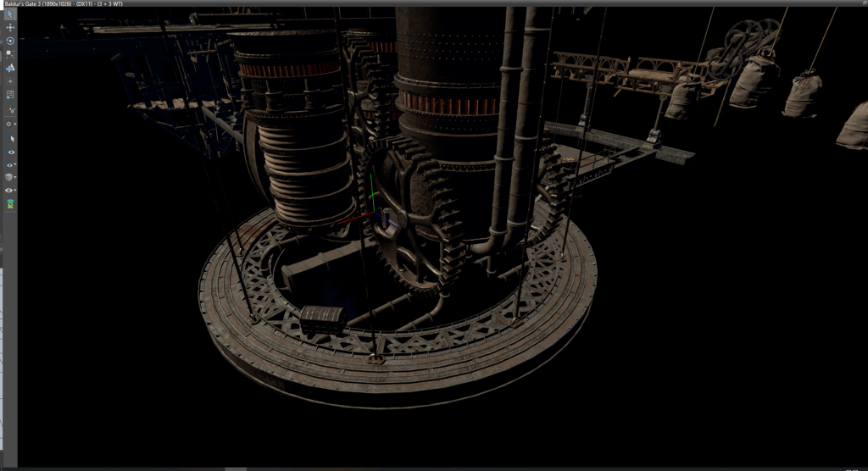Open the grey cube display dropdown

(x=10, y=177)
